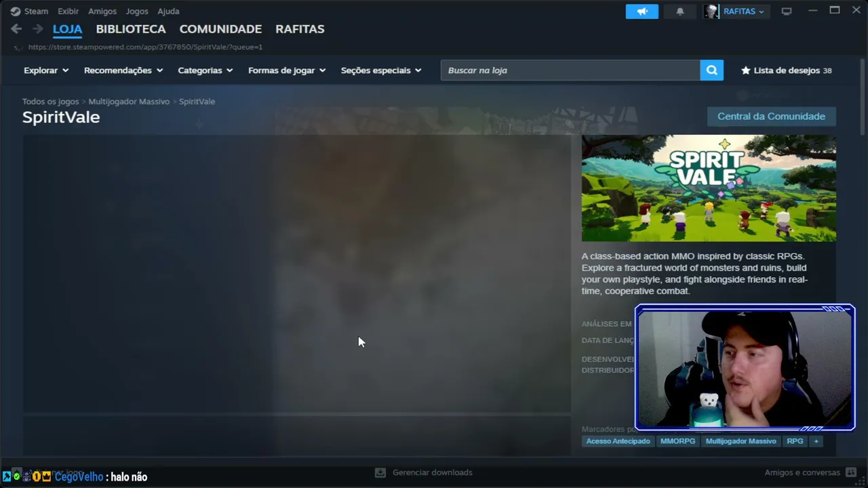Open Gerenciar downloads
This screenshot has height=488, width=868.
tap(433, 472)
